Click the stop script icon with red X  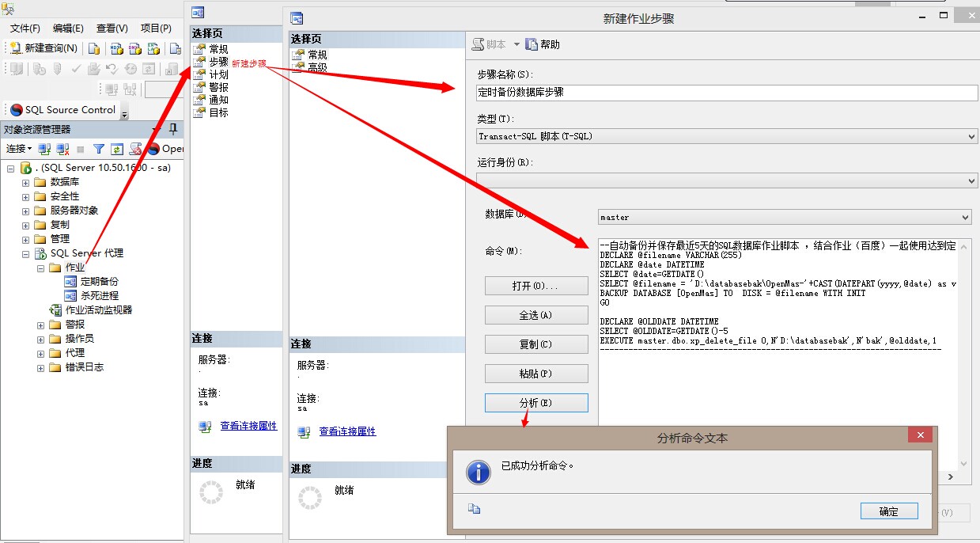tap(135, 149)
